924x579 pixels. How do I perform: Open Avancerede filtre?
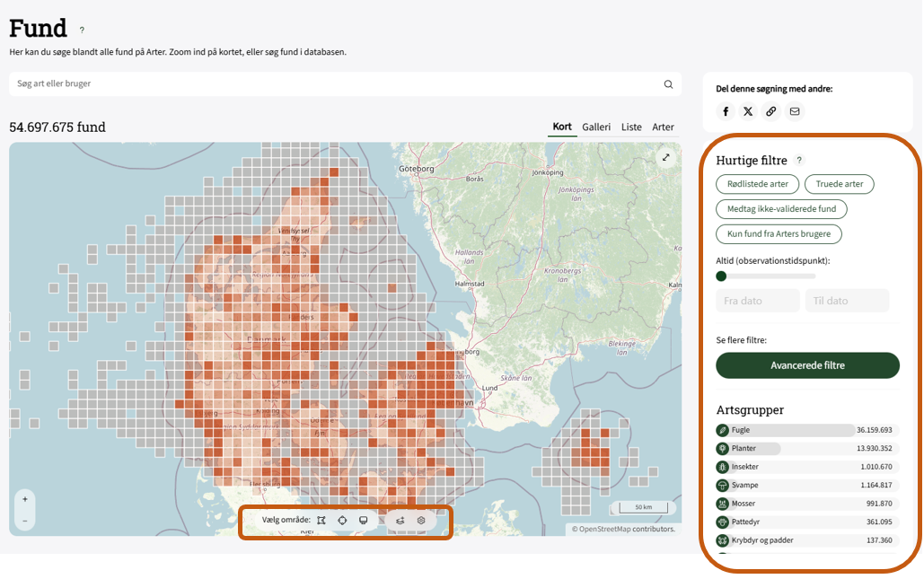[807, 365]
